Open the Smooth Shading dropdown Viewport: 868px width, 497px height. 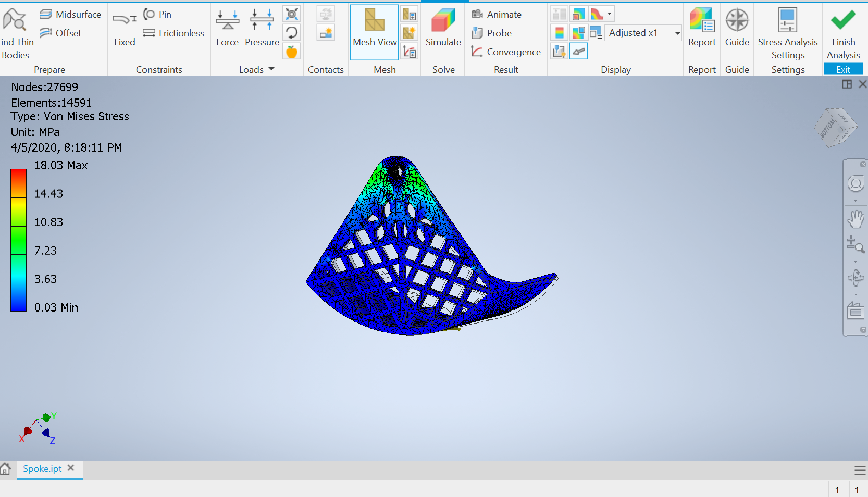610,14
